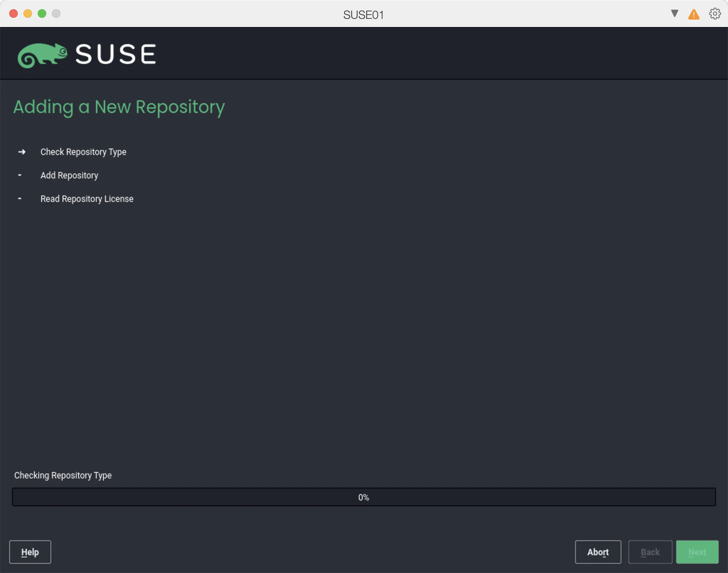Click the SUSE chameleon logo
The height and width of the screenshot is (573, 728).
tap(43, 54)
